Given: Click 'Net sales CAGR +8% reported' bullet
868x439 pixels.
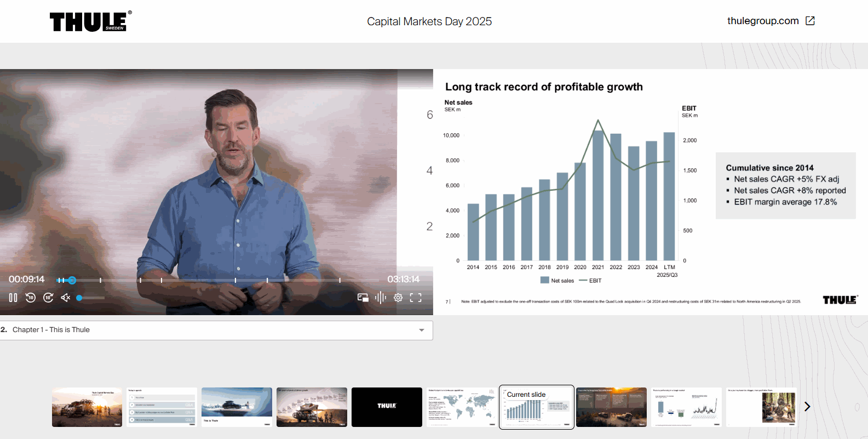Looking at the screenshot, I should 790,191.
